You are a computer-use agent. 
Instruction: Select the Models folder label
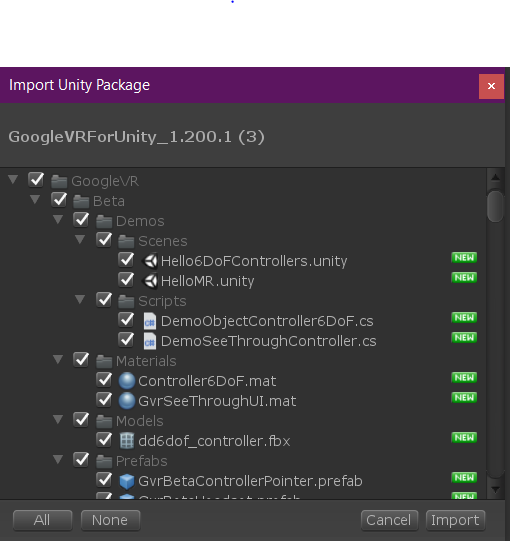click(139, 421)
